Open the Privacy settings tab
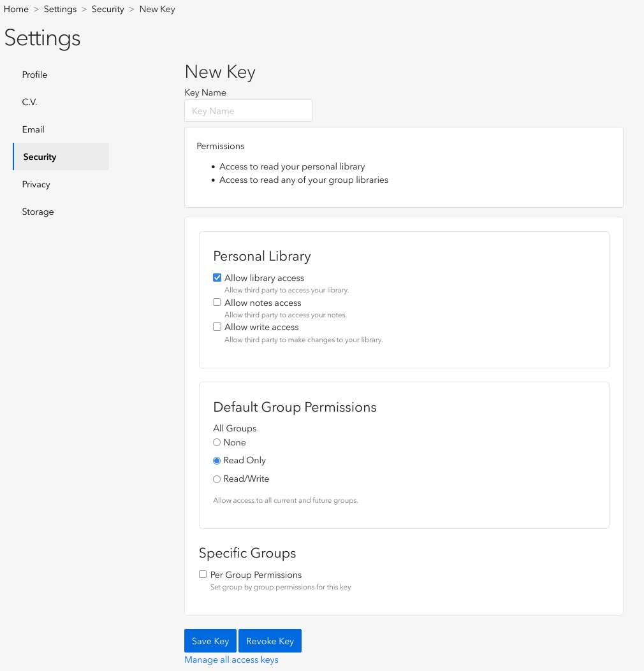Screen dimensions: 644x671 coord(36,184)
